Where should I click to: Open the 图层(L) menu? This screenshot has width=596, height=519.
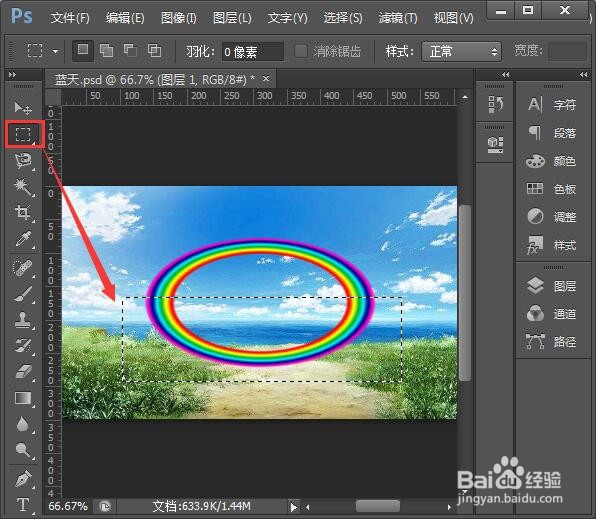pos(232,18)
